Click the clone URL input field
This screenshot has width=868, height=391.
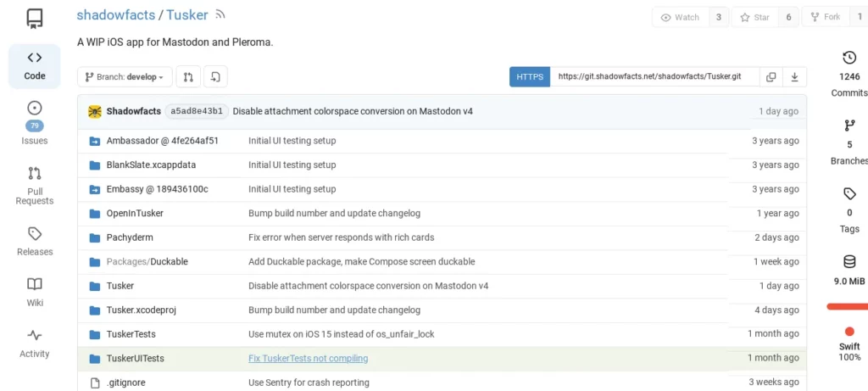tap(654, 77)
